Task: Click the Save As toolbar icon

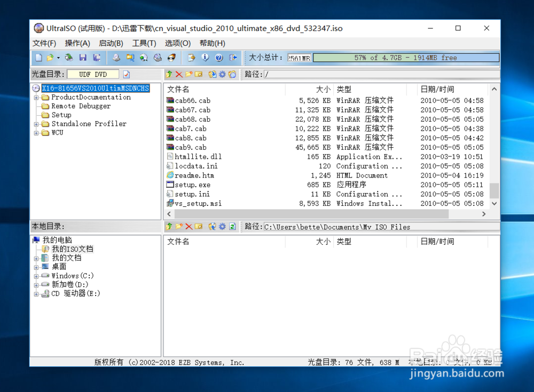Action: 97,58
